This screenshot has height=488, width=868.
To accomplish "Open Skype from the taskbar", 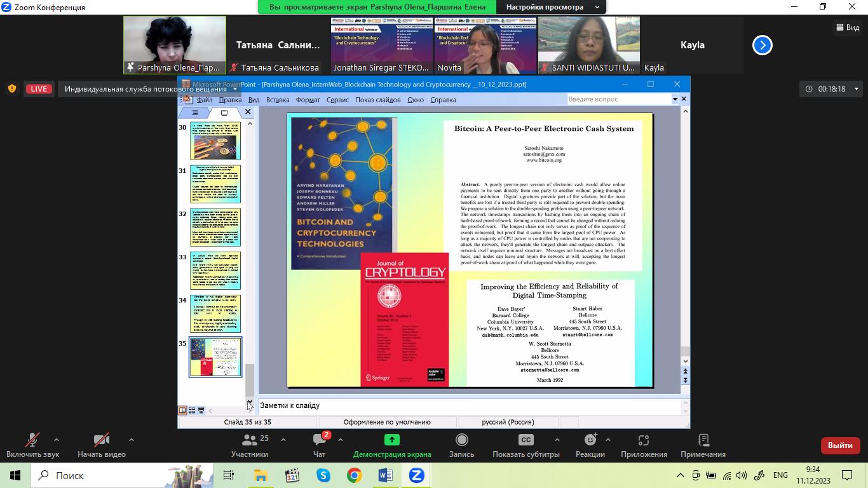I will pos(323,475).
